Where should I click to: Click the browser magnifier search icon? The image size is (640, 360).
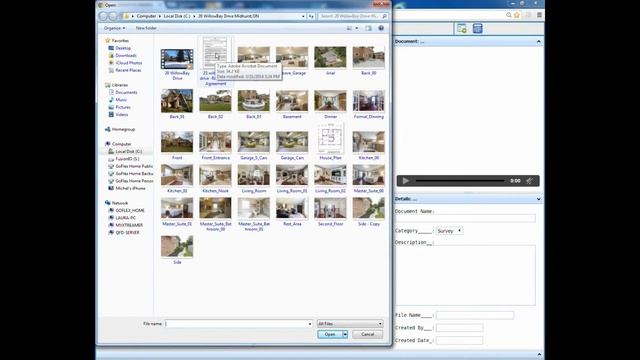[509, 15]
